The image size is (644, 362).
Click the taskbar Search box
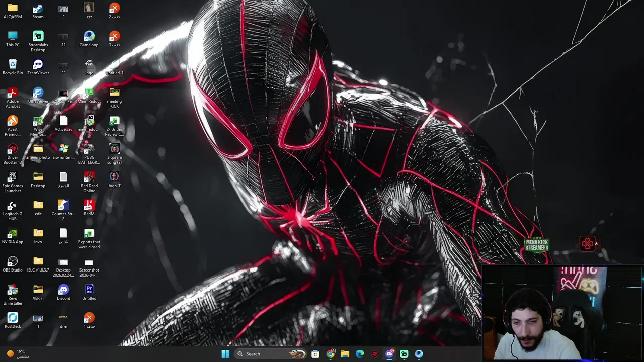coord(271,354)
